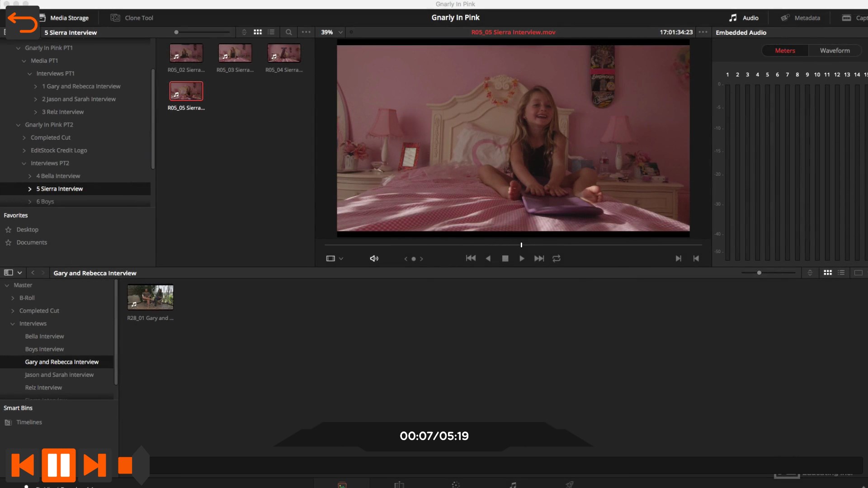The width and height of the screenshot is (868, 488).
Task: Select the Bella Interview bin
Action: 44,336
